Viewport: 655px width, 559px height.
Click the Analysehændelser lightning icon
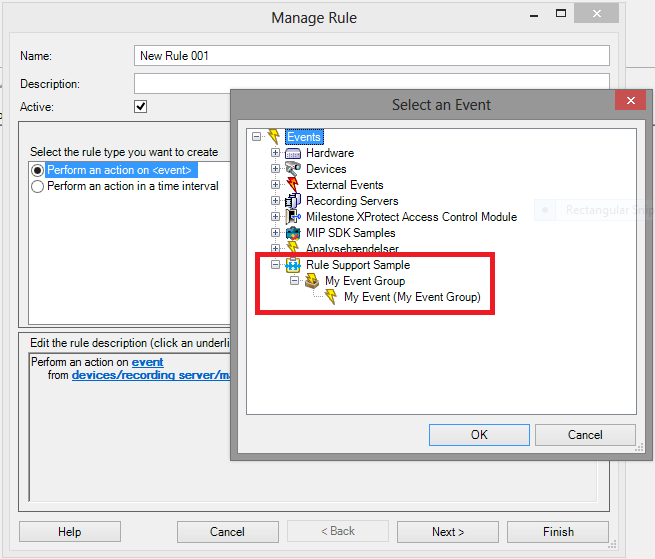click(293, 247)
